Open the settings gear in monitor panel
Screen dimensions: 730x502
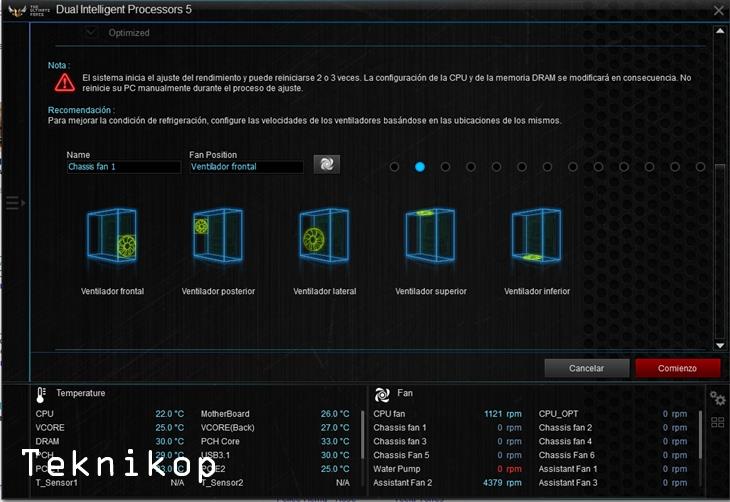click(x=717, y=397)
